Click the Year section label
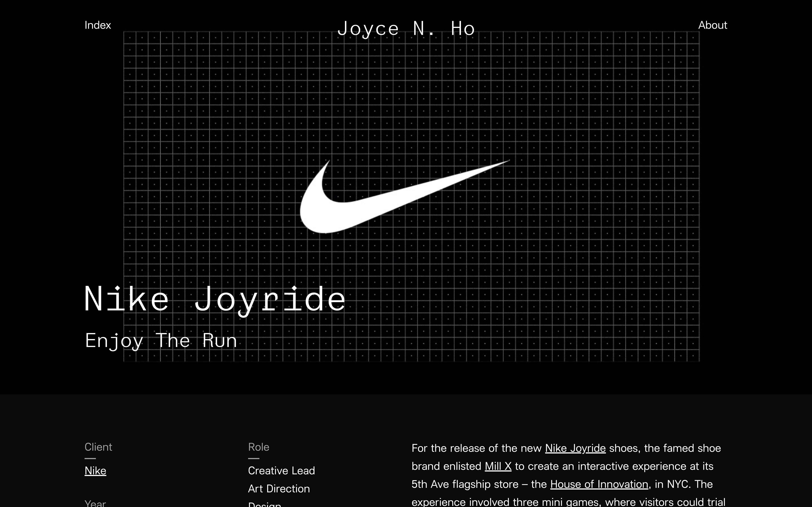812x507 pixels. click(x=95, y=503)
